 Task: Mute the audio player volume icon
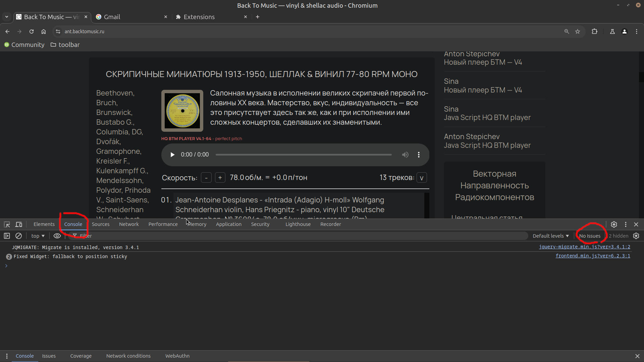(x=405, y=155)
